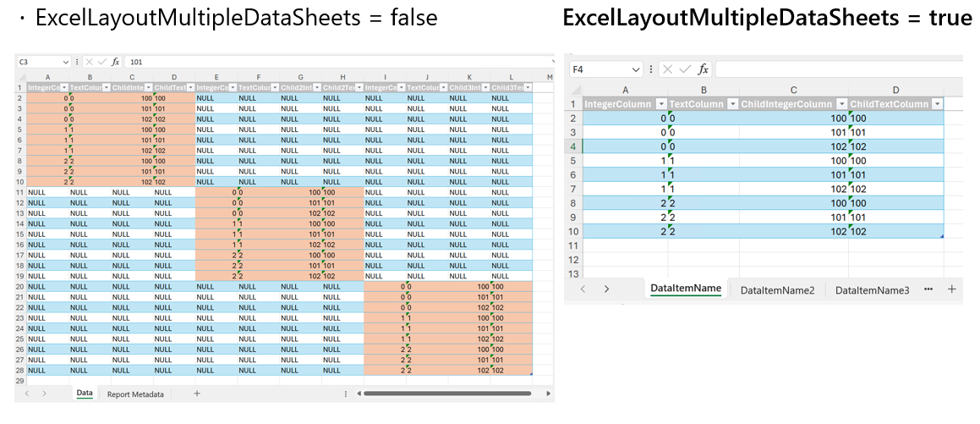Click the fx insert function icon in left workbook
Image resolution: width=980 pixels, height=424 pixels.
[x=116, y=62]
